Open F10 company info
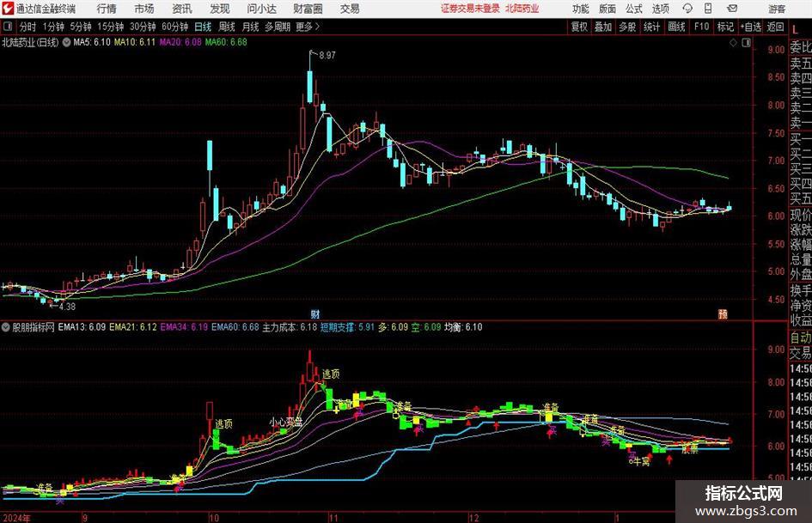Viewport: 812px width, 523px height. pos(701,27)
